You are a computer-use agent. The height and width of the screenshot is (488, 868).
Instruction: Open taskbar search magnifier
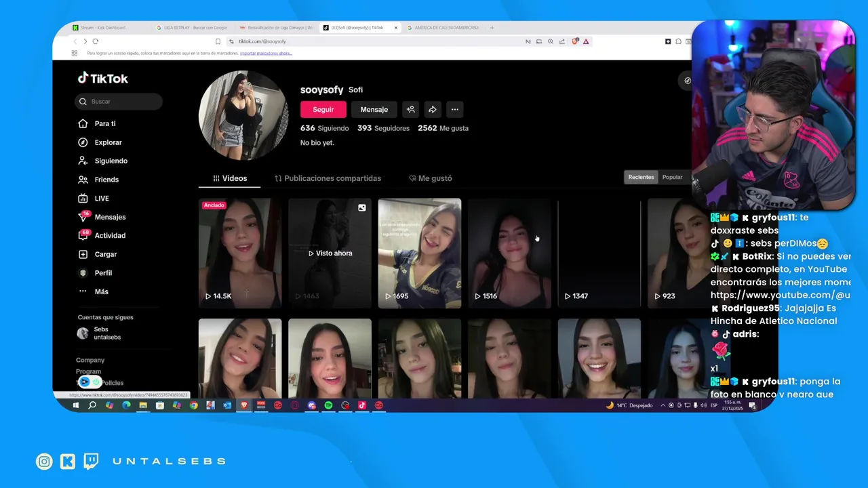pos(92,405)
